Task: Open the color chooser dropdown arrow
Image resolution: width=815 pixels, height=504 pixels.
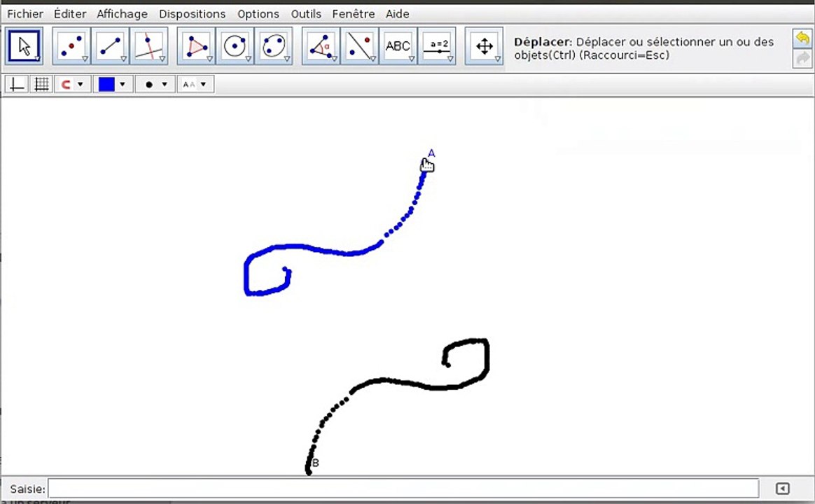Action: point(122,84)
